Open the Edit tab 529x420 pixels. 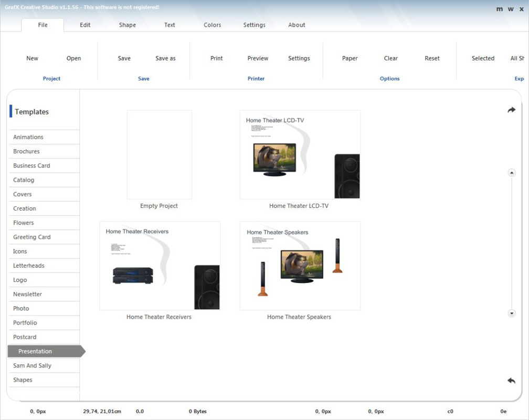tap(85, 25)
